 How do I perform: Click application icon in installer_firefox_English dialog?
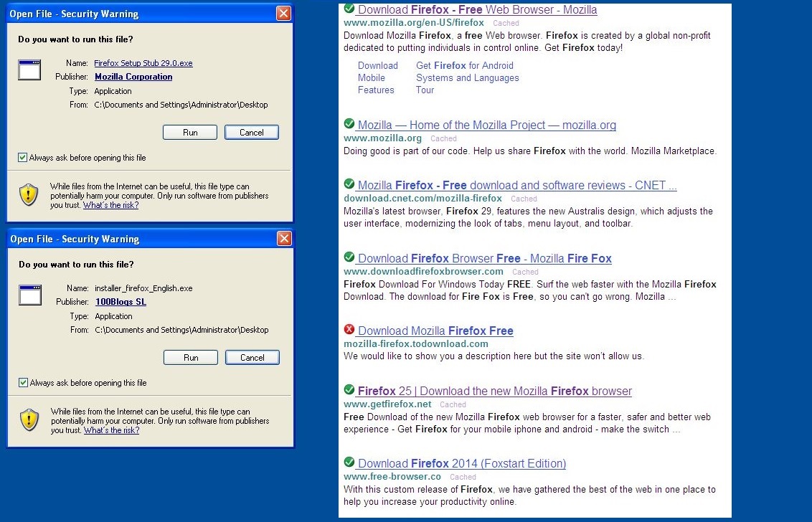[x=30, y=295]
